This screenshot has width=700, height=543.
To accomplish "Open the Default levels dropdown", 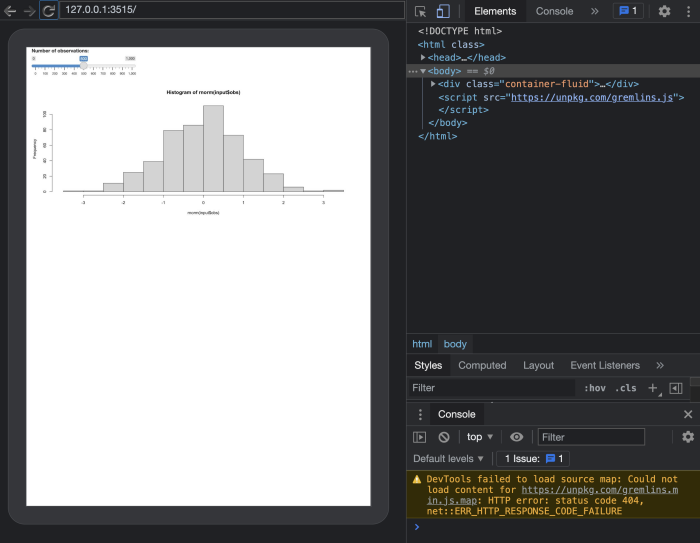I will [449, 459].
